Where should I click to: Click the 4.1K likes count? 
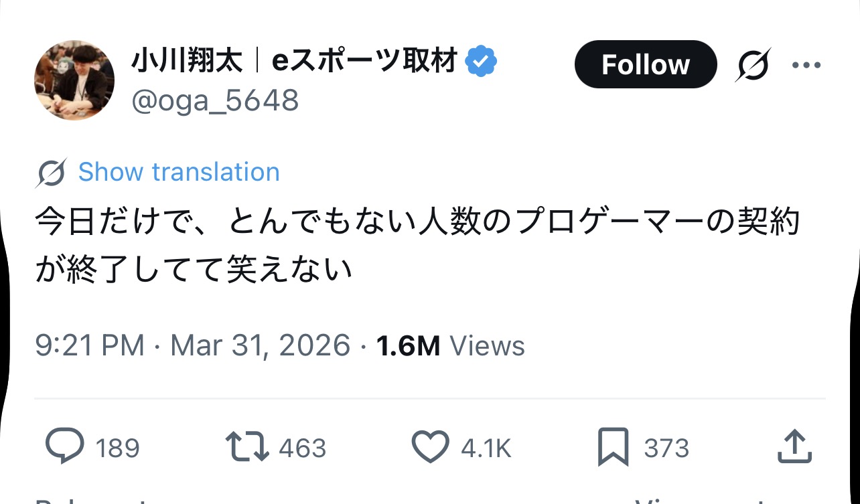coord(486,448)
